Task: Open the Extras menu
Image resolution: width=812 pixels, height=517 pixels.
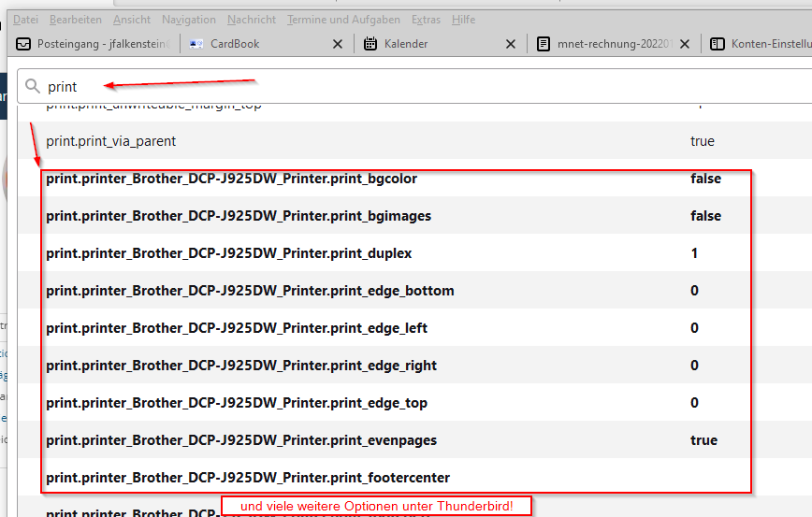Action: (x=426, y=20)
